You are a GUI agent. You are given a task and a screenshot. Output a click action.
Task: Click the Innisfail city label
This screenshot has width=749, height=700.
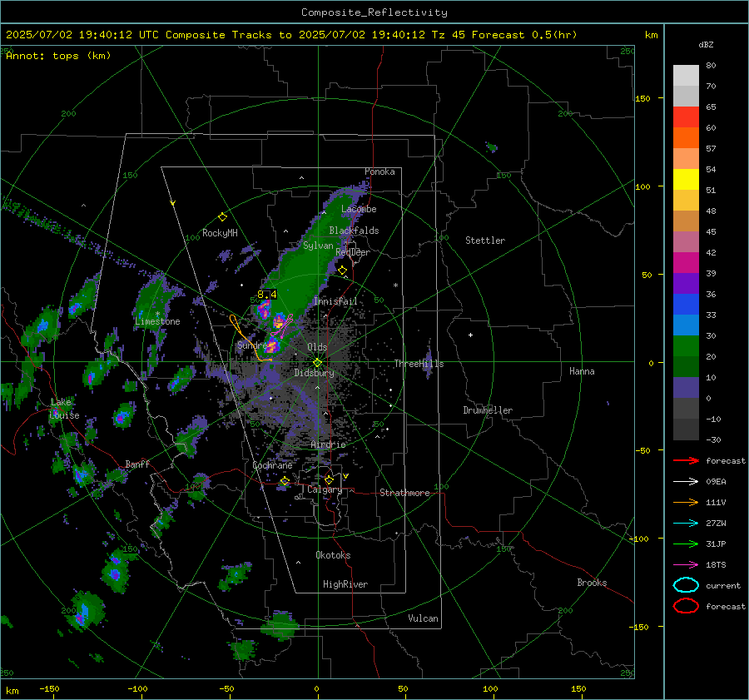pyautogui.click(x=335, y=301)
